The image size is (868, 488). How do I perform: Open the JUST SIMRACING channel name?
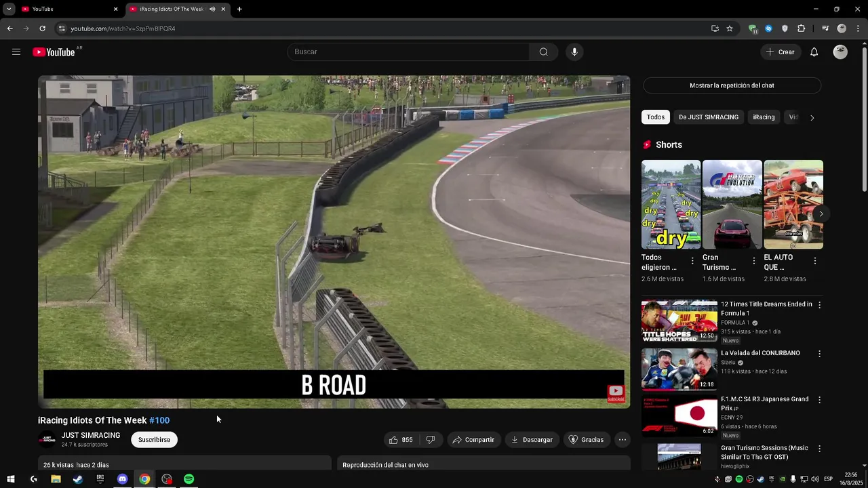(x=91, y=435)
